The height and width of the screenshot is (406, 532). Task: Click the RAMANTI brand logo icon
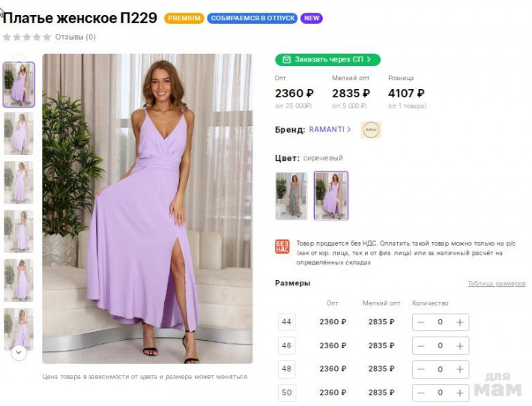coord(370,130)
